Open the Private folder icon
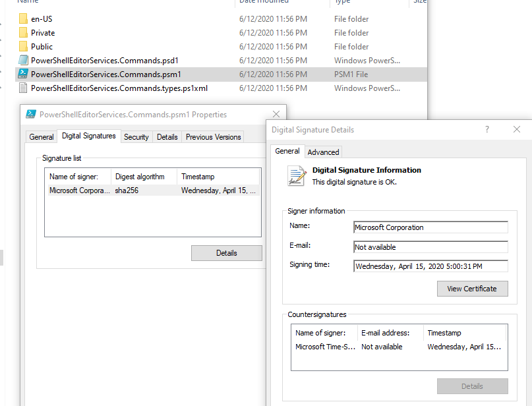The width and height of the screenshot is (532, 406). [x=22, y=32]
